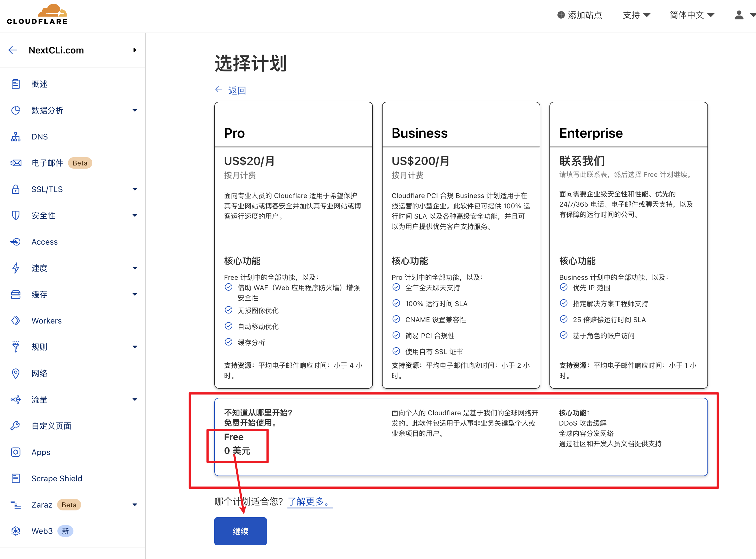Image resolution: width=756 pixels, height=559 pixels.
Task: Click the Apps icon in sidebar
Action: tap(15, 452)
